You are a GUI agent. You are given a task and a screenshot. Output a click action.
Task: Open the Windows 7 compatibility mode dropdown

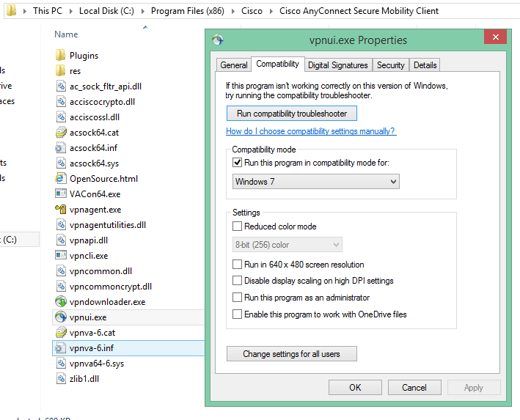(x=315, y=181)
